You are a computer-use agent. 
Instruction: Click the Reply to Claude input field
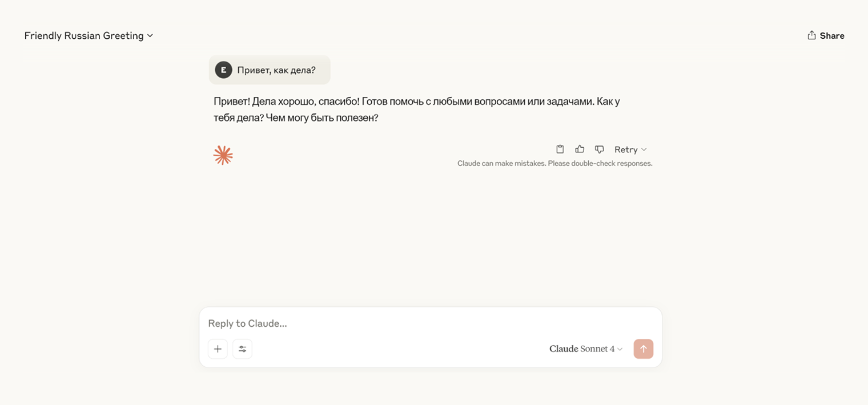click(343, 323)
